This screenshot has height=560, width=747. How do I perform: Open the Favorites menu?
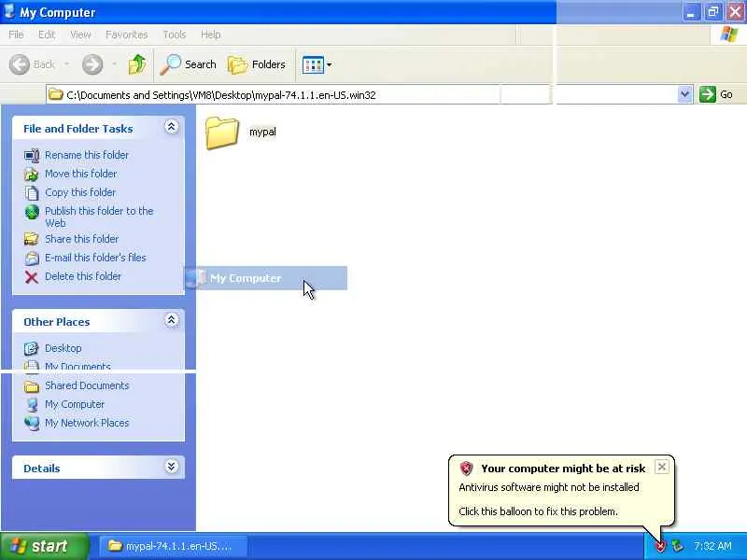tap(127, 35)
